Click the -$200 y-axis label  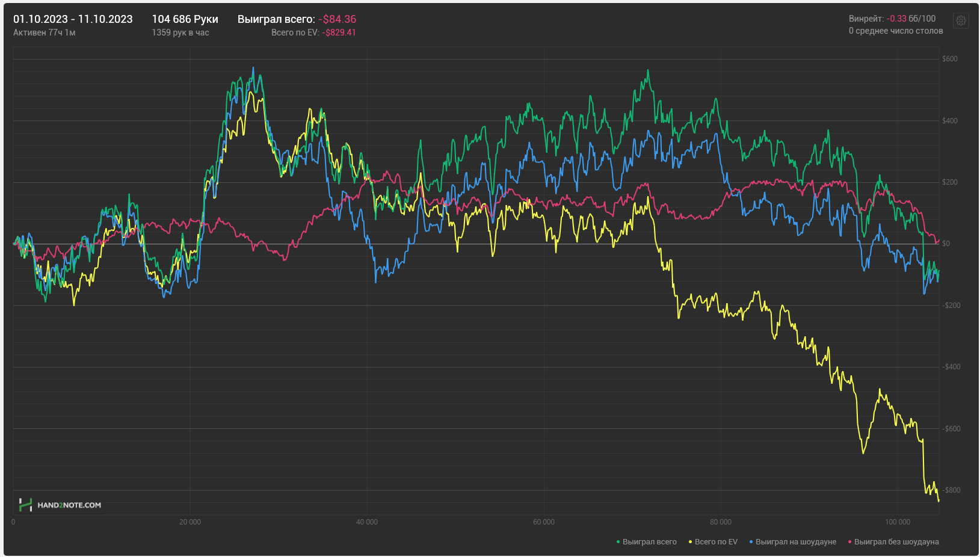(951, 306)
